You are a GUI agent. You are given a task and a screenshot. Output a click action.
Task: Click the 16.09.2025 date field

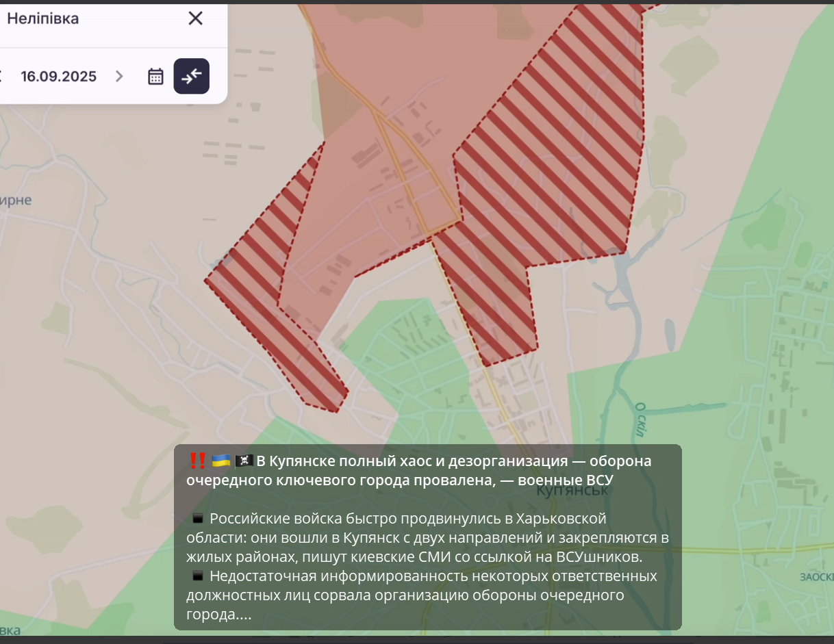(58, 76)
